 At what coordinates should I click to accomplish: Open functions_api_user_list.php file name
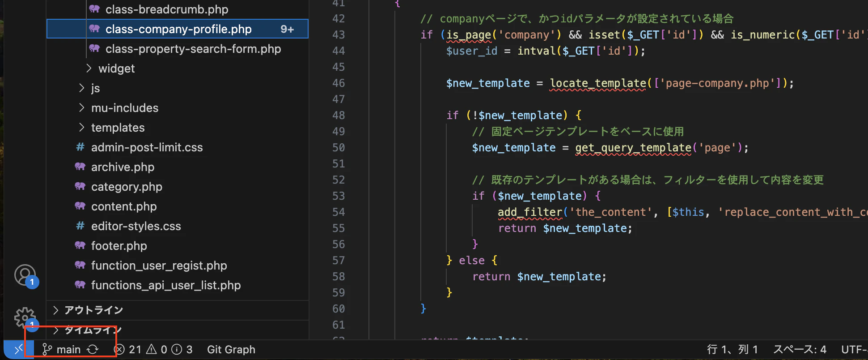[x=166, y=285]
